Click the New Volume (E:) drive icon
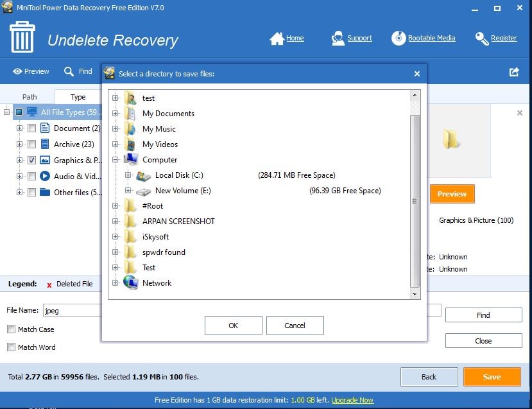The width and height of the screenshot is (532, 409). (143, 191)
